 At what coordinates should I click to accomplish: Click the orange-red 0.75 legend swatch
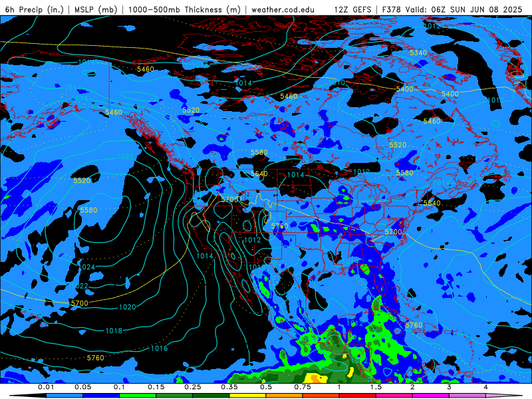321,396
